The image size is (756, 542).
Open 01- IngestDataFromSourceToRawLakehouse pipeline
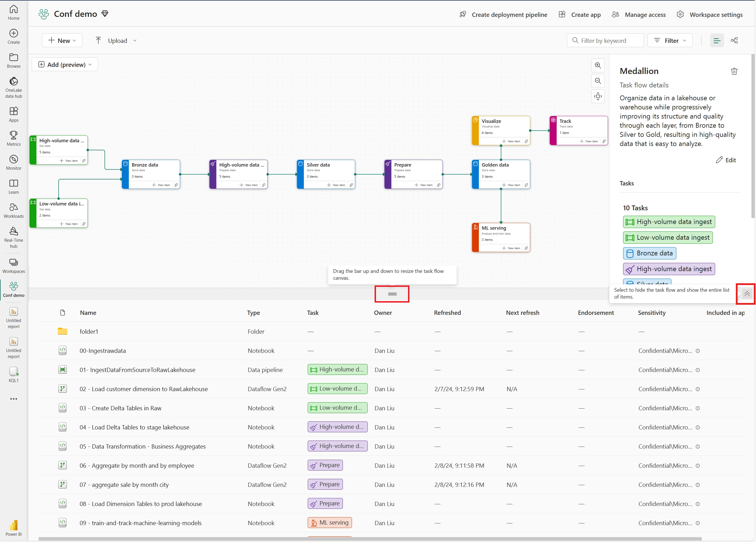click(x=137, y=370)
